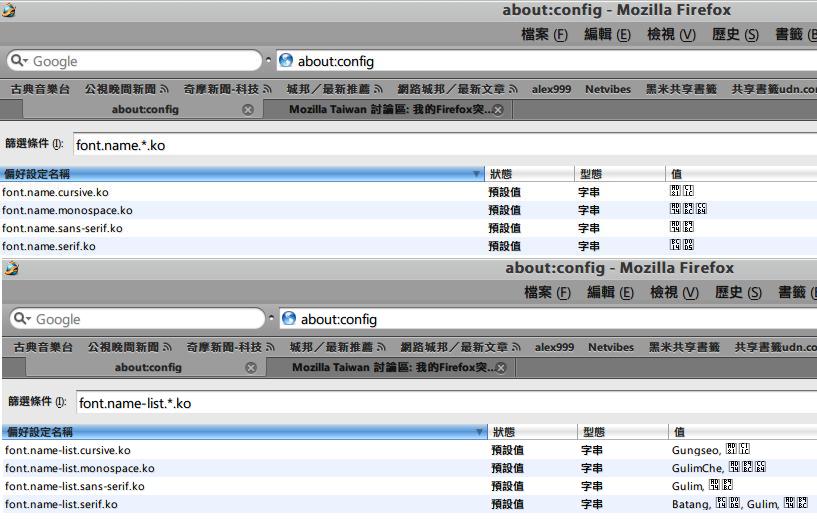Open 網路城邦／最新文章 bookmark in upper window
The image size is (817, 519).
click(457, 89)
